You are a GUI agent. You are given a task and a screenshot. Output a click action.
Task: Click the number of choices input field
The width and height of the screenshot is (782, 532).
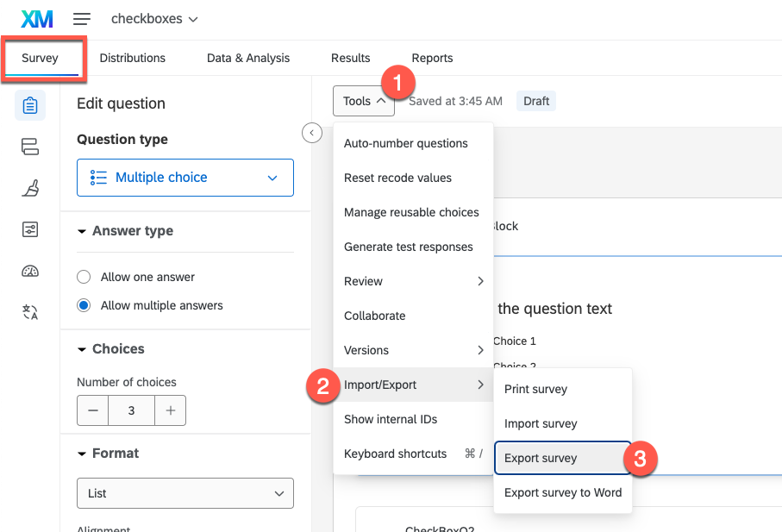[132, 410]
